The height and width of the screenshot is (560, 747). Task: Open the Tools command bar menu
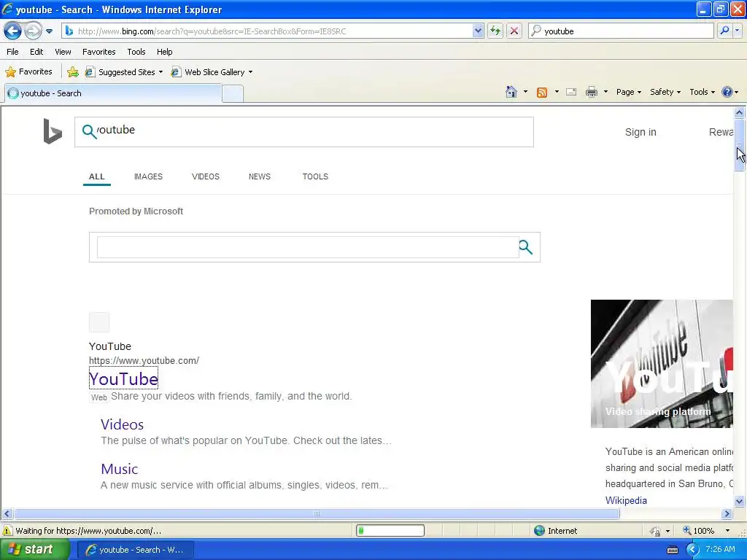click(x=702, y=92)
